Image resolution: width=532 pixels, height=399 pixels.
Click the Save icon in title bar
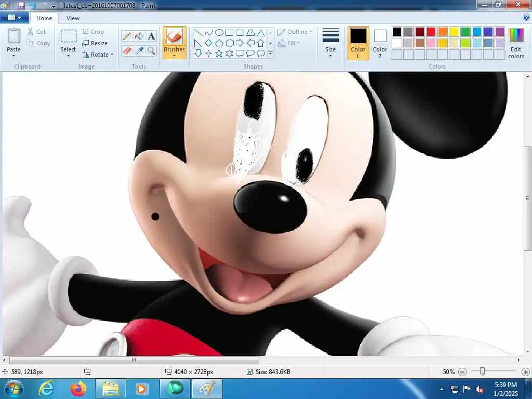pyautogui.click(x=21, y=5)
